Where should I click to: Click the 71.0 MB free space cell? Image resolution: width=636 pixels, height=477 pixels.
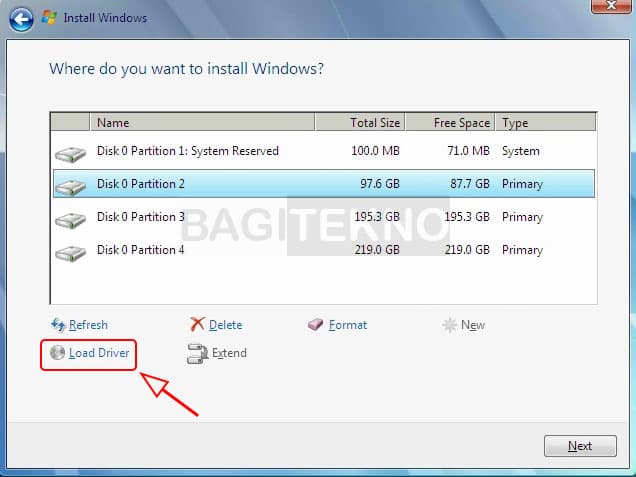tap(468, 151)
